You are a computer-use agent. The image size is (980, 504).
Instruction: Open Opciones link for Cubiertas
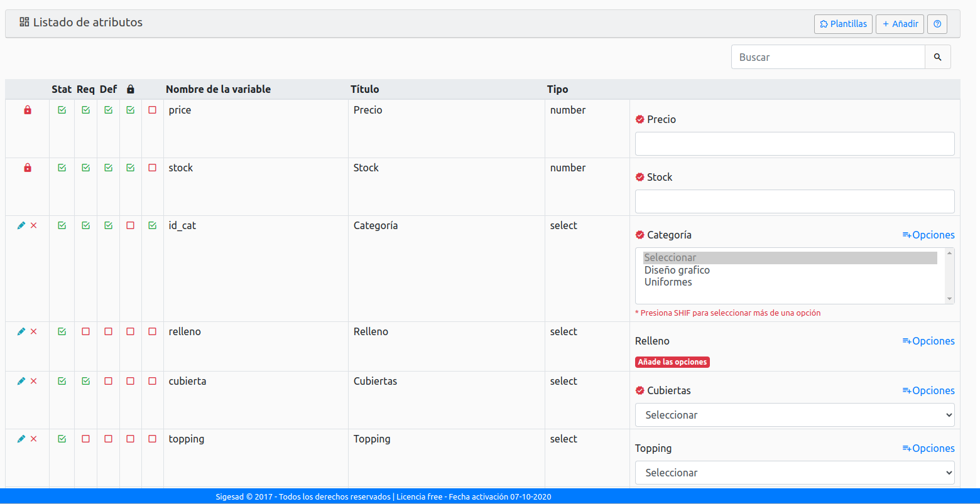click(x=928, y=390)
